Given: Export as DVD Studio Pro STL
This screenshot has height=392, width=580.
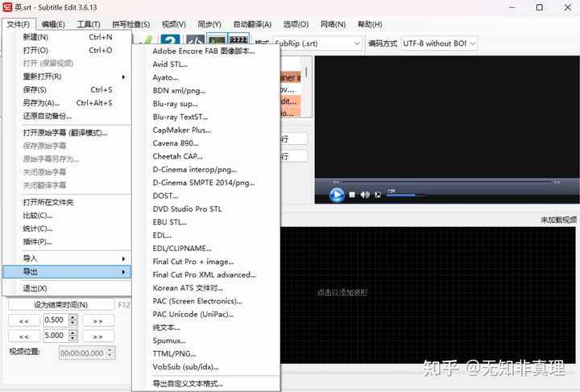Looking at the screenshot, I should [206, 209].
